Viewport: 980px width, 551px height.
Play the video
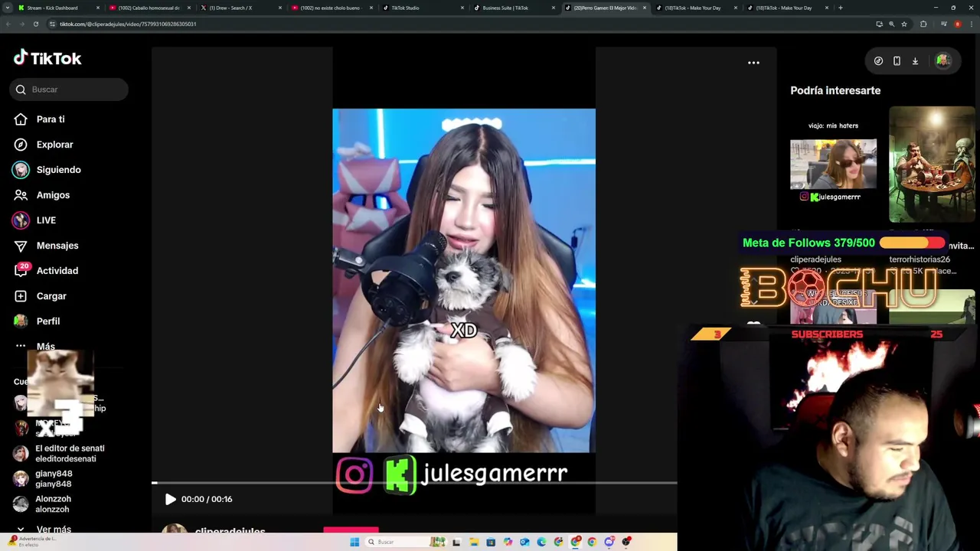click(x=170, y=499)
